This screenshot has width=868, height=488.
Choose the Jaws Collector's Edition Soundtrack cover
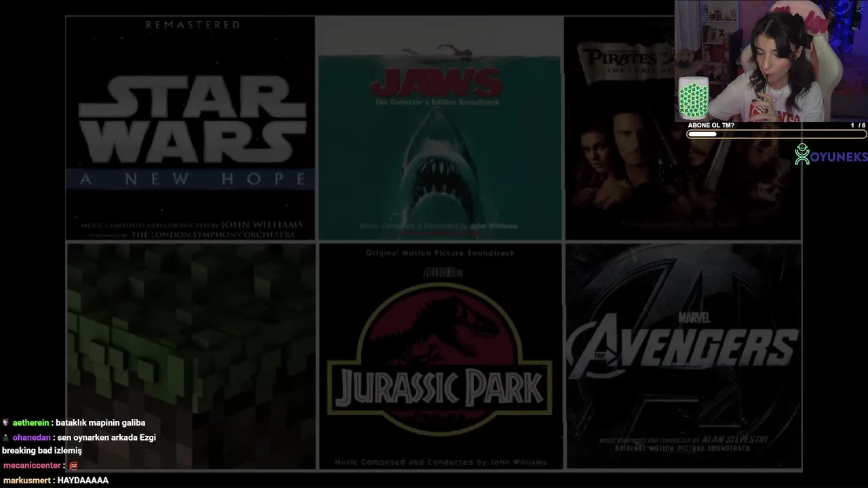440,129
